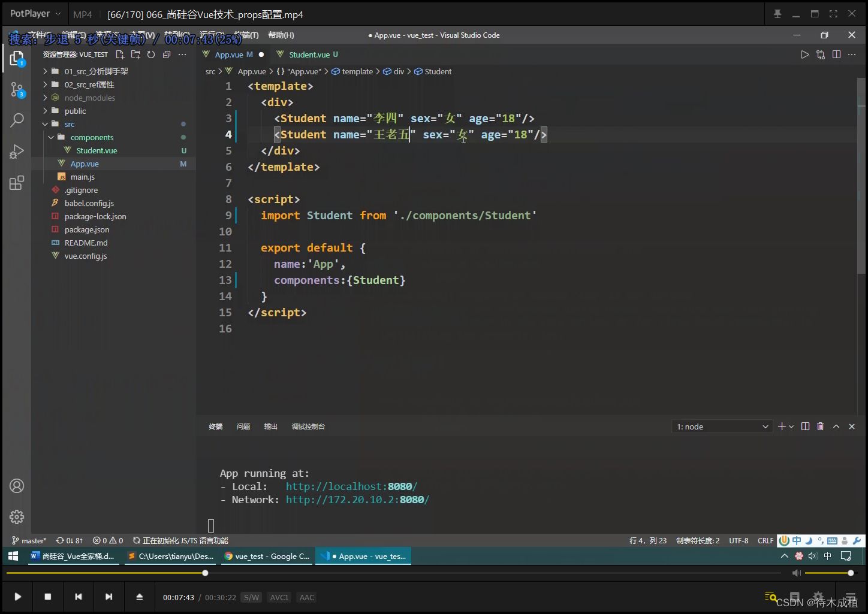This screenshot has height=614, width=868.
Task: Kill the terminal with trash icon
Action: coord(821,427)
